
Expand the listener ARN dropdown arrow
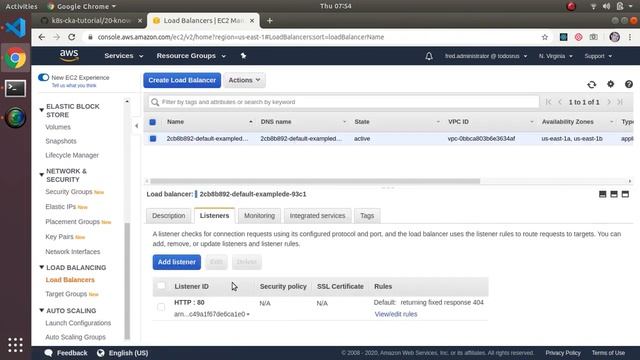coord(248,315)
